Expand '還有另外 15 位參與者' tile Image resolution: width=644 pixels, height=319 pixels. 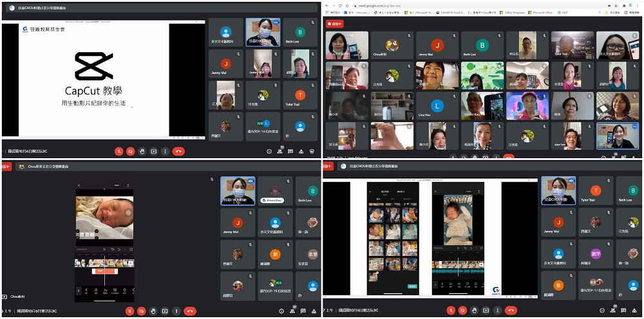coord(275,286)
